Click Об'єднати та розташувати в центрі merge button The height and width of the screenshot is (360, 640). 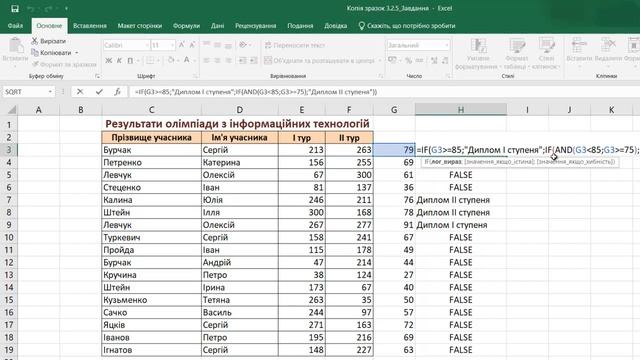point(319,60)
